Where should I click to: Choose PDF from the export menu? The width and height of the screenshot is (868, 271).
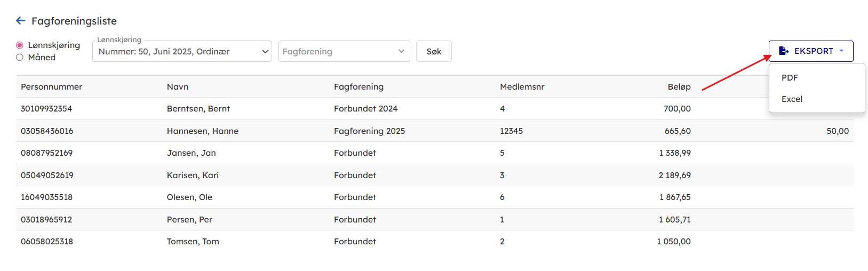[x=790, y=78]
